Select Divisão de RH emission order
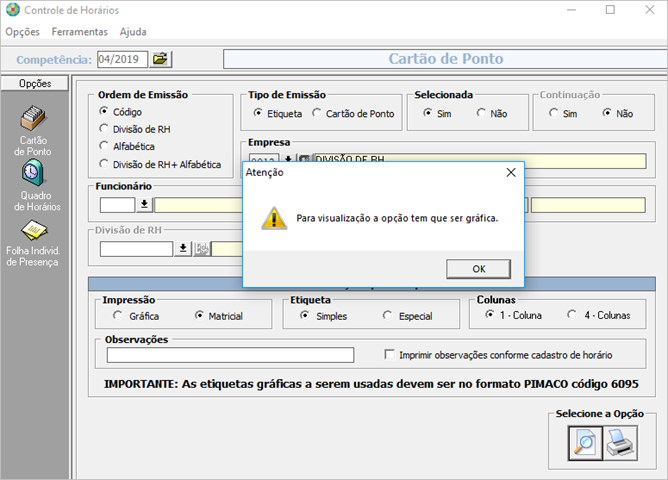 (104, 128)
